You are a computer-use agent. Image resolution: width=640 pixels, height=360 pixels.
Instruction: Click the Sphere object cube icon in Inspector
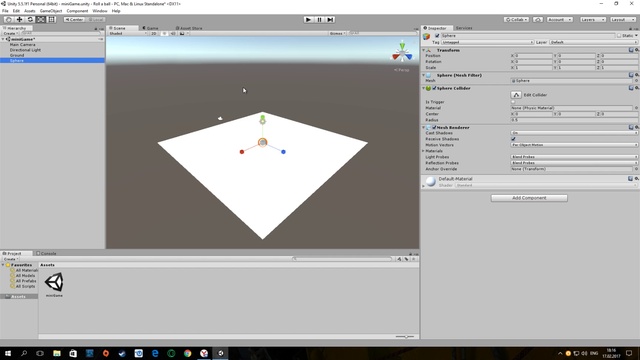[x=427, y=37]
